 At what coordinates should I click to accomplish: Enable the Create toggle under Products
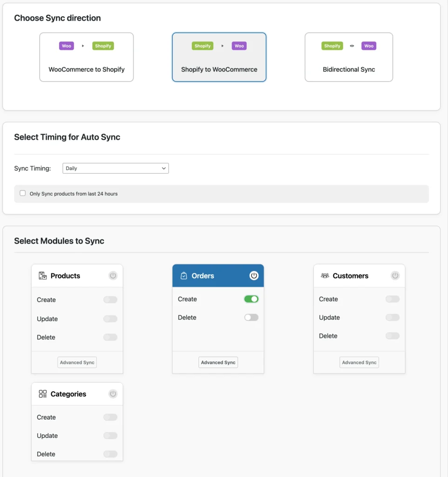(x=110, y=300)
